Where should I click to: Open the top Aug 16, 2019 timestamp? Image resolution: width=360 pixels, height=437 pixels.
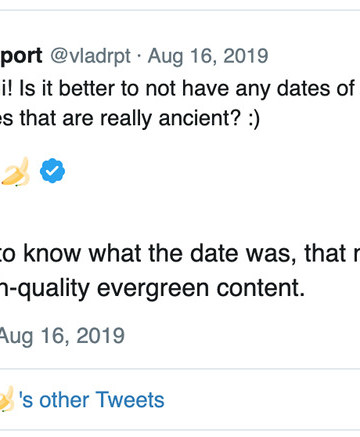208,56
